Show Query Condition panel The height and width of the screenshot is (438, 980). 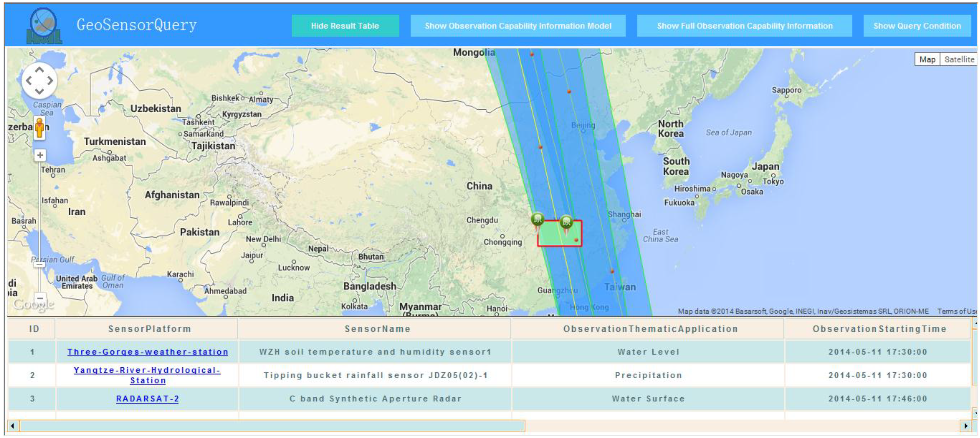[917, 26]
